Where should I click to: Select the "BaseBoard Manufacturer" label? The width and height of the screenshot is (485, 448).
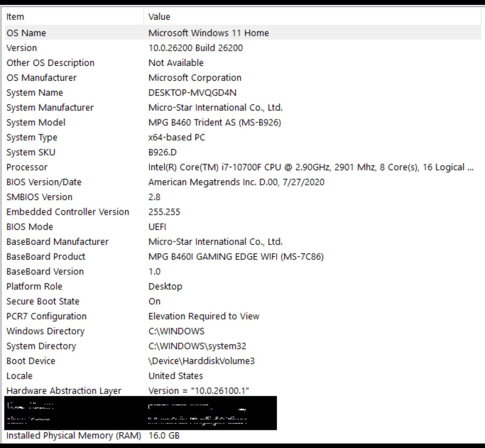coord(58,242)
